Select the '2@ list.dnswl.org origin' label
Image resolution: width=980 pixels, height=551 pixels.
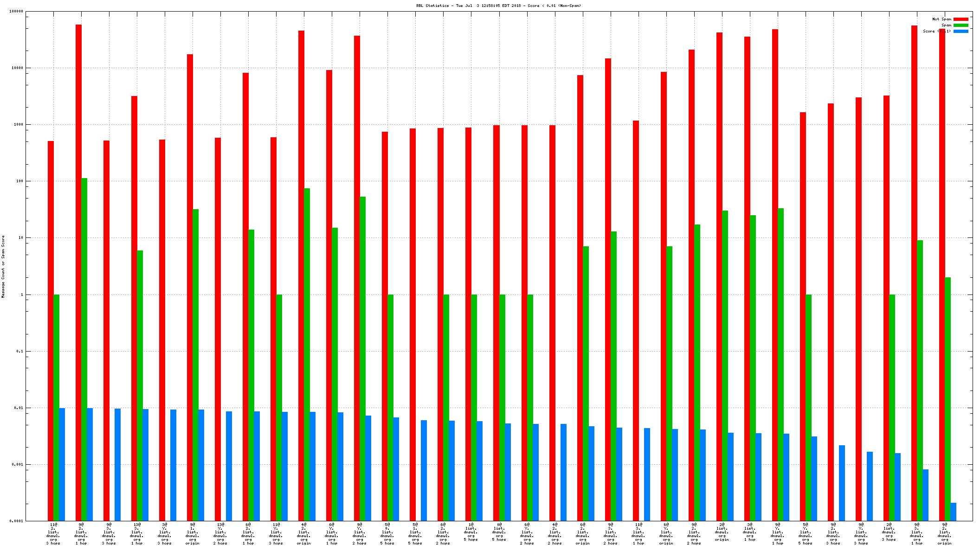click(x=722, y=532)
